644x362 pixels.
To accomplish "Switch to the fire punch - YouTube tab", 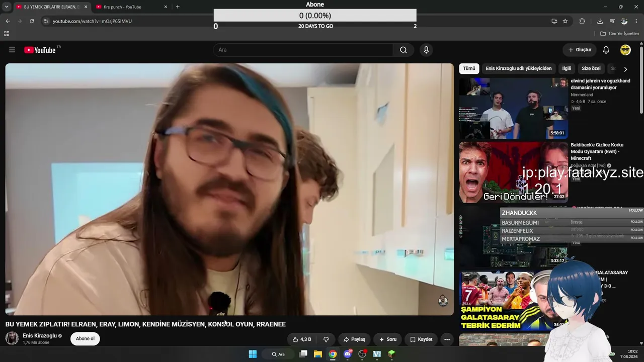I will point(122,7).
